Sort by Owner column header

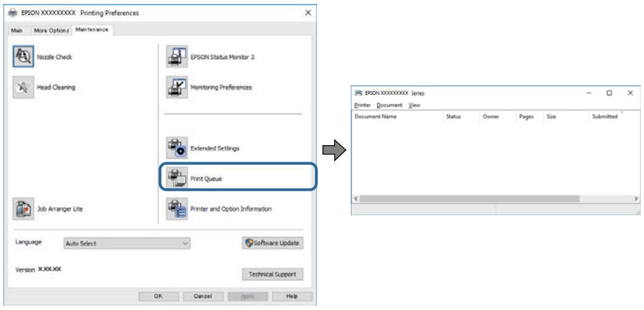pos(497,117)
